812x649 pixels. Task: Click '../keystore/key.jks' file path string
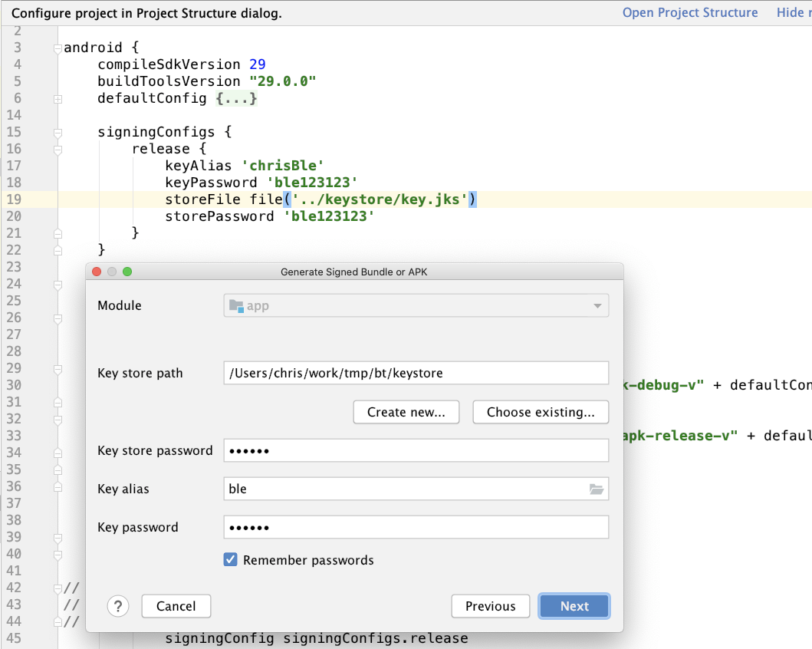[x=380, y=199]
